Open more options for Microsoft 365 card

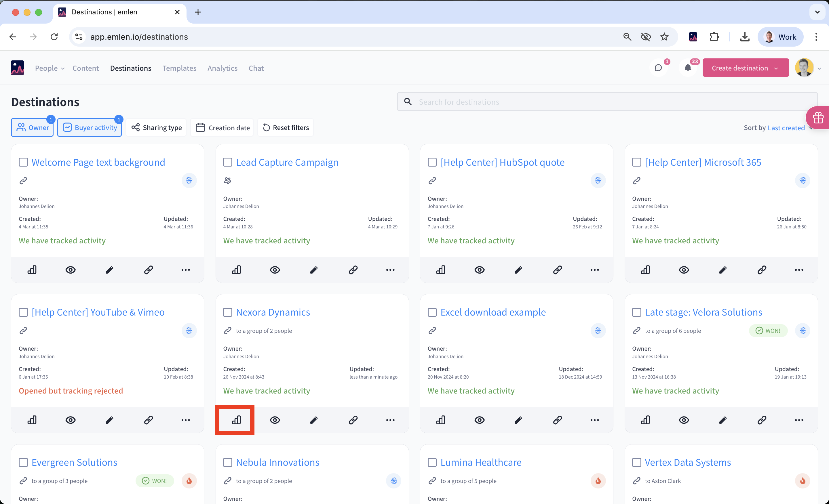(x=799, y=270)
